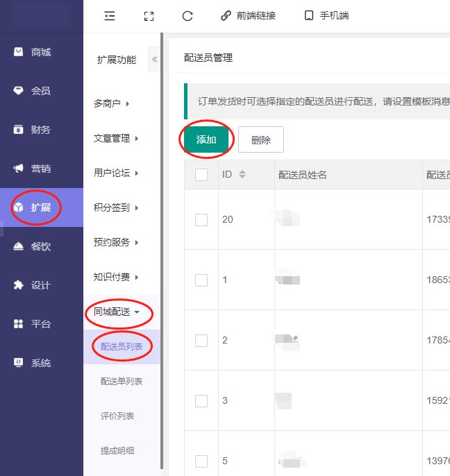450x476 pixels.
Task: Click the fullscreen toggle icon
Action: (148, 16)
